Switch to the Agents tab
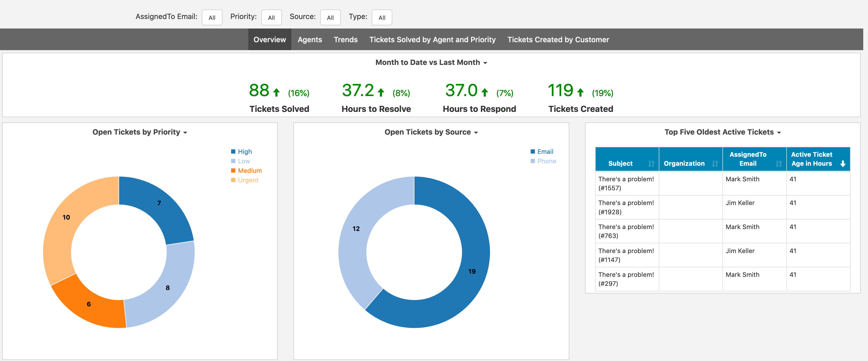This screenshot has width=868, height=361. tap(310, 39)
